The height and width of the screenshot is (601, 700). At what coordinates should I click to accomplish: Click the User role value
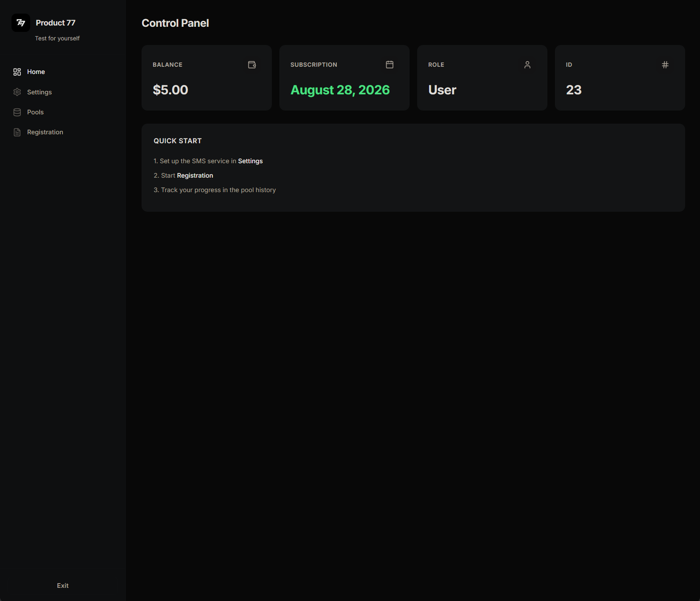[442, 90]
